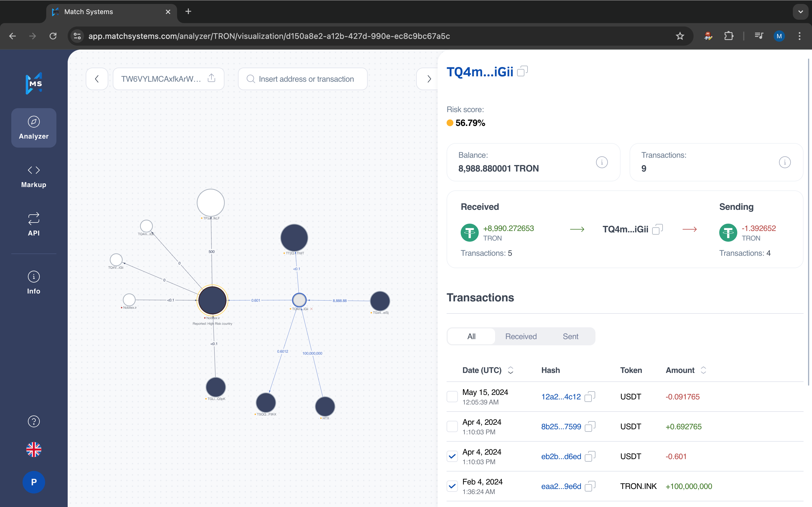Click the share icon beside TW6VYLMCAxfkArW

(211, 79)
